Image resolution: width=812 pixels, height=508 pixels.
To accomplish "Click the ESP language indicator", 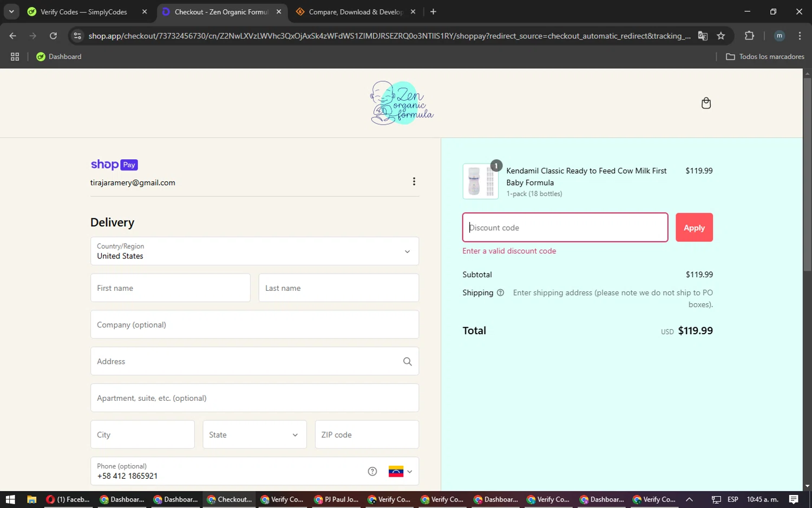I will [733, 499].
